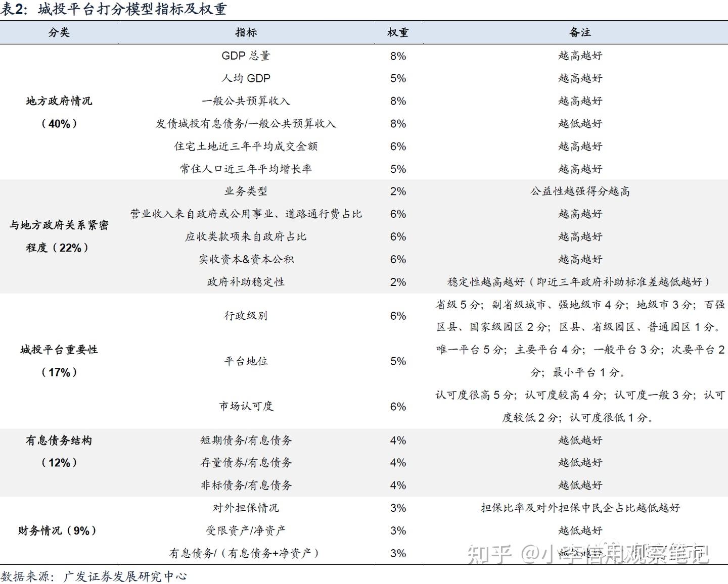
Task: Click the GDP 总量 indicator cell
Action: coord(246,56)
